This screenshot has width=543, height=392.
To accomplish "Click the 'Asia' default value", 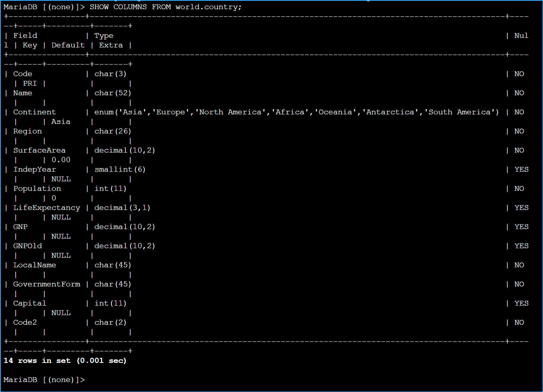I will click(61, 122).
